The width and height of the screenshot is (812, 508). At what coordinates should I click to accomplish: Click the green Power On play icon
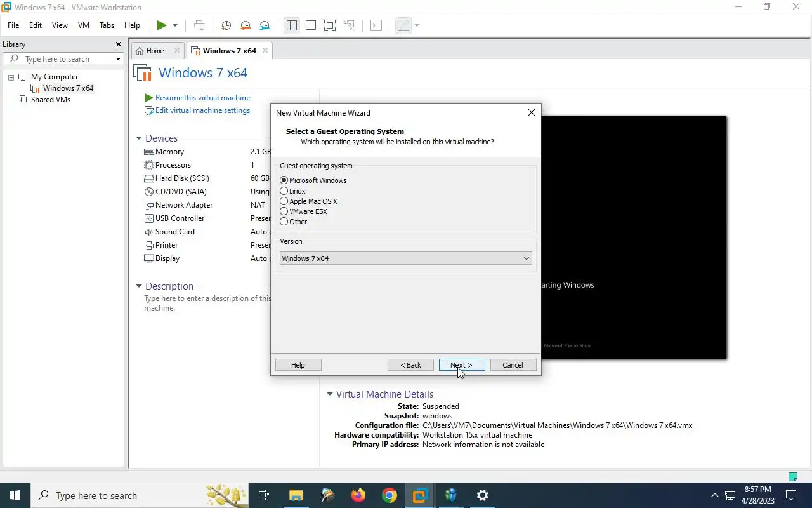(162, 25)
